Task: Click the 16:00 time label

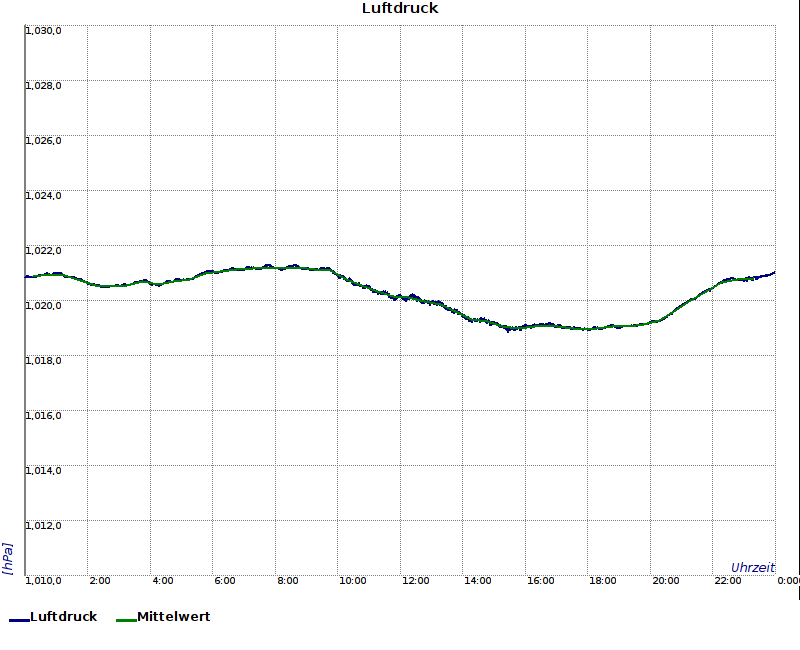Action: [x=540, y=581]
